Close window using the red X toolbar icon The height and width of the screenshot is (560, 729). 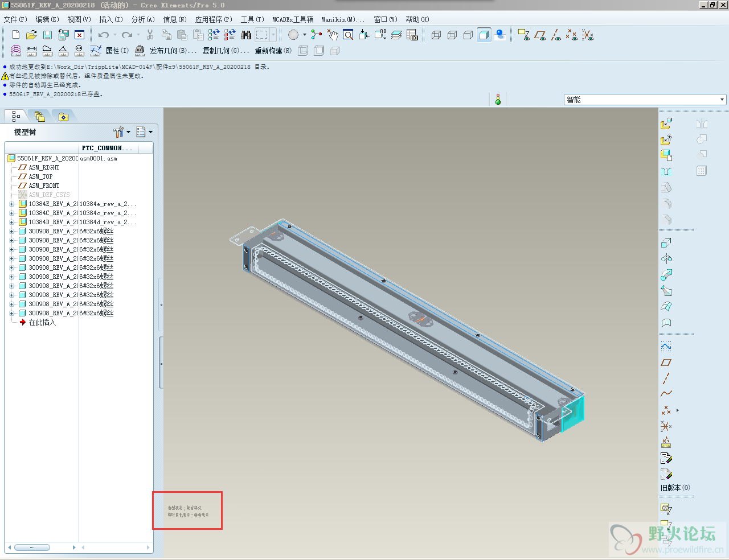(x=80, y=35)
